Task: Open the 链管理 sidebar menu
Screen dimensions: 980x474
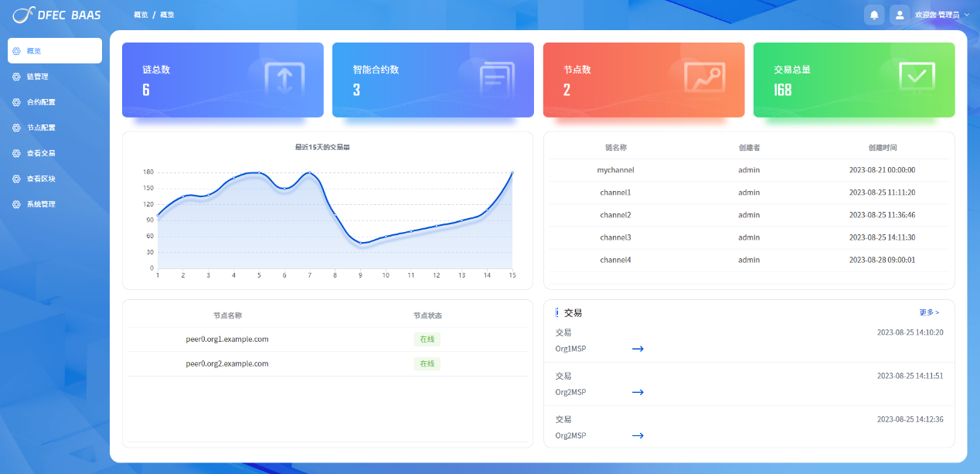Action: tap(55, 77)
